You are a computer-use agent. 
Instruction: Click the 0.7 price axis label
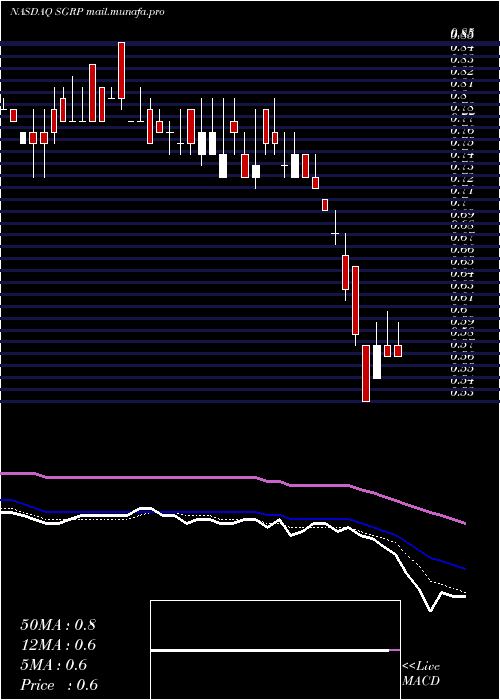[458, 203]
